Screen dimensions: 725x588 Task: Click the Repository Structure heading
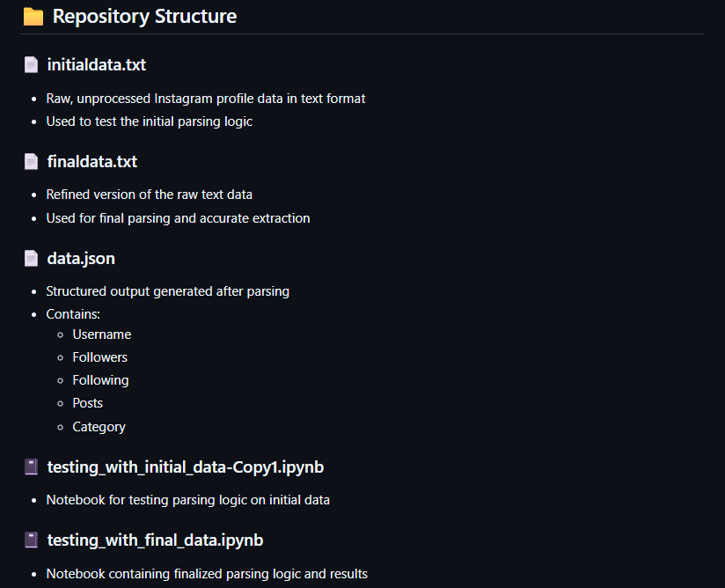[x=144, y=17]
